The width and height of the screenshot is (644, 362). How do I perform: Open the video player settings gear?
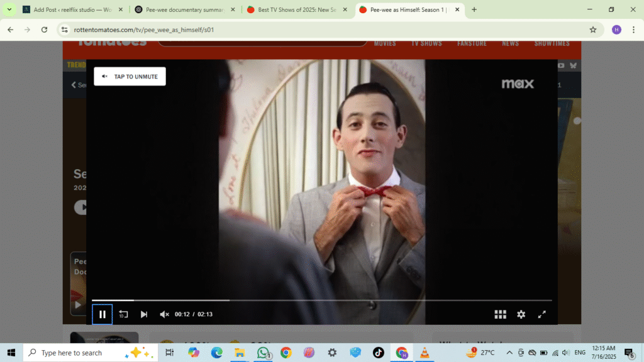521,314
